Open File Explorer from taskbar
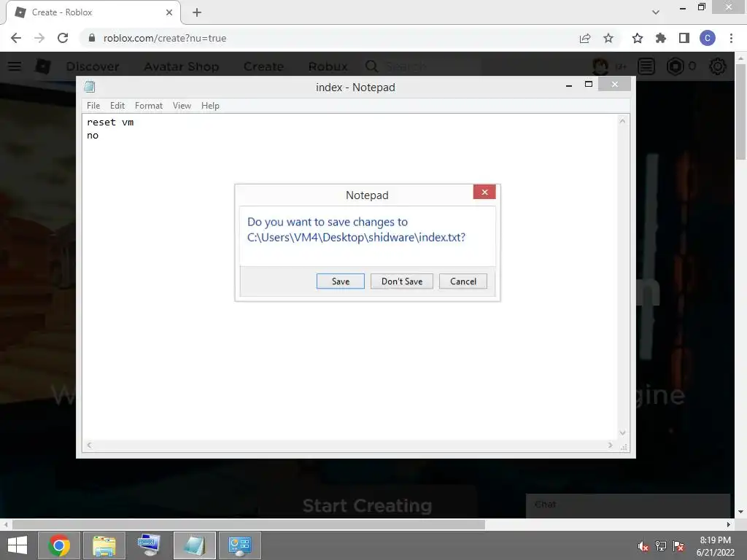The height and width of the screenshot is (560, 747). tap(104, 545)
